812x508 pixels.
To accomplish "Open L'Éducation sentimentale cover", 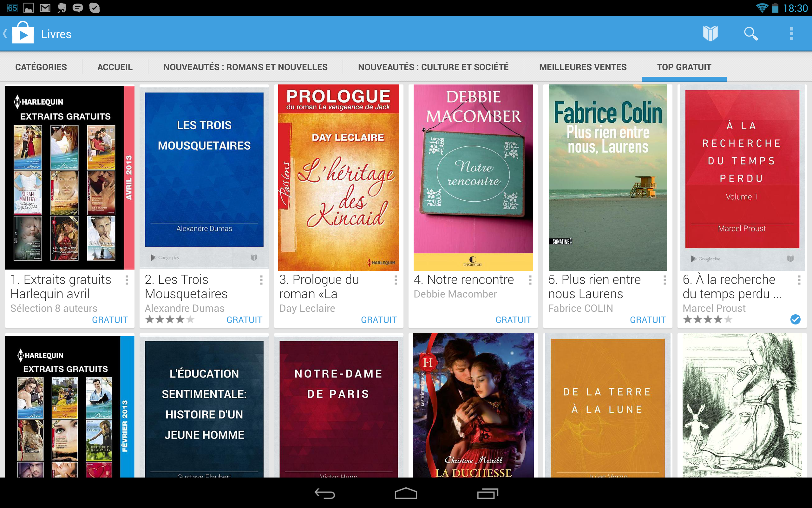I will click(204, 406).
